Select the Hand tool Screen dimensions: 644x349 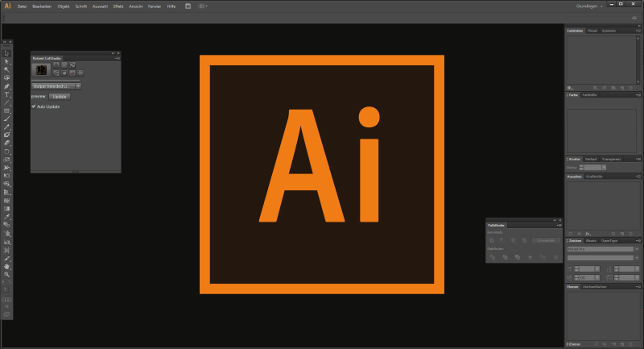(6, 266)
